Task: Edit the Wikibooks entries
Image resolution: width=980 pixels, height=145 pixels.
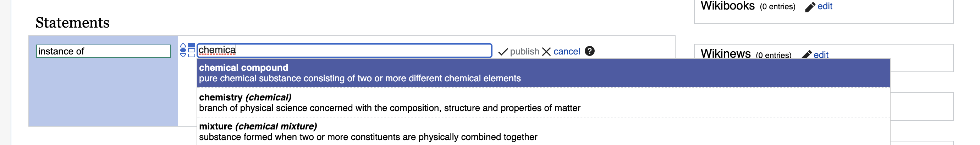Action: click(x=825, y=6)
